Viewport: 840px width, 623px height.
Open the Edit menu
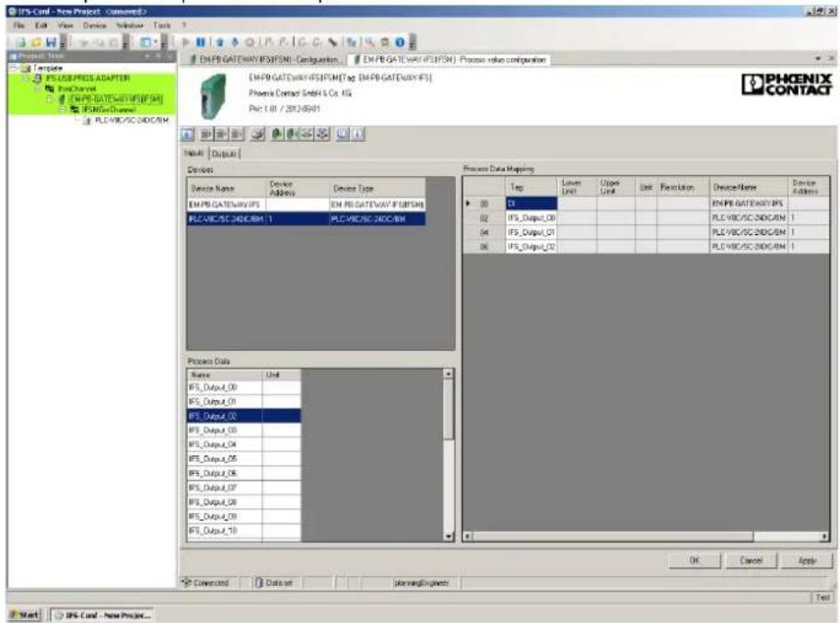[41, 25]
